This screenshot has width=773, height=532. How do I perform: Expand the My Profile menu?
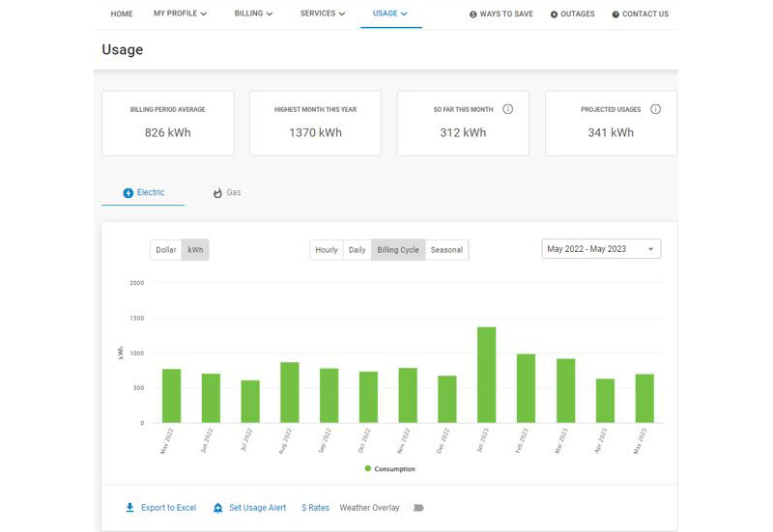[x=180, y=14]
